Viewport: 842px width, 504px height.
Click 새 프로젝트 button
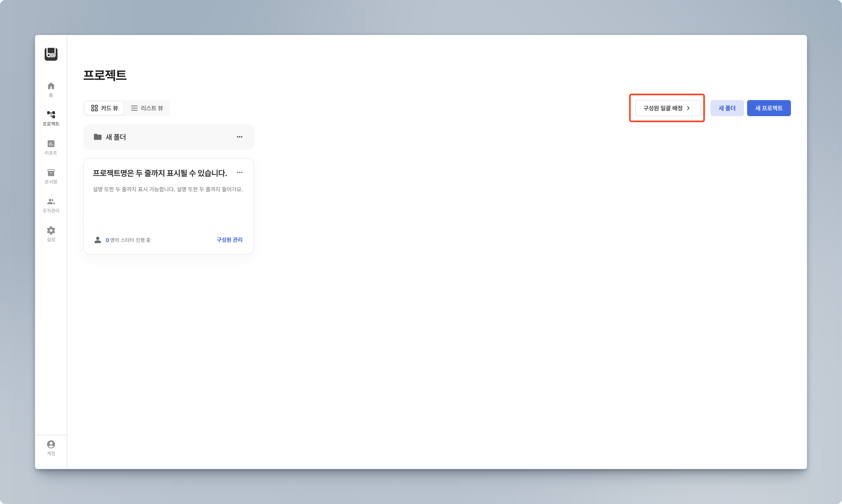point(769,108)
